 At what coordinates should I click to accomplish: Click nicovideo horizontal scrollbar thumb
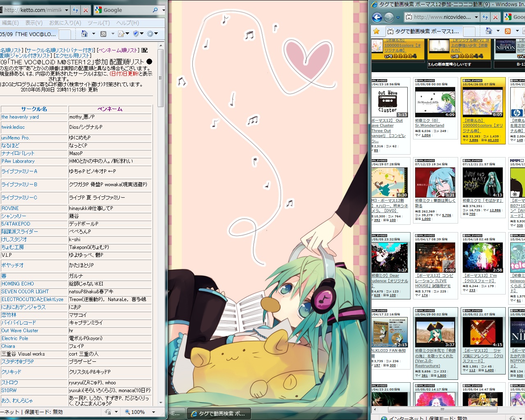click(x=443, y=409)
